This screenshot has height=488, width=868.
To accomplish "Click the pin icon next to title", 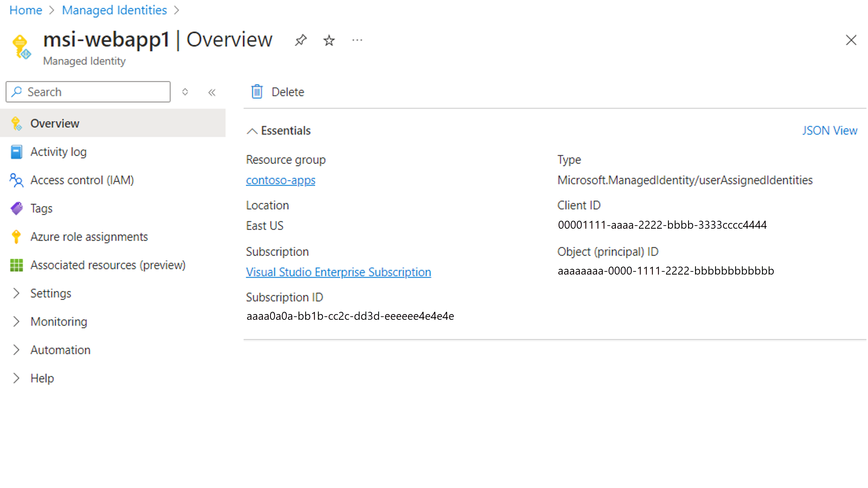I will 301,40.
